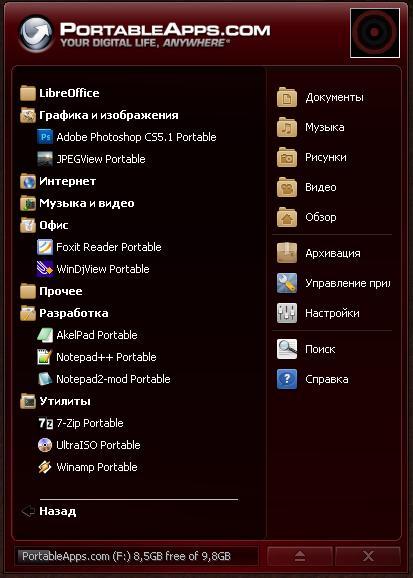Click the UltraISO Portable disc icon
This screenshot has height=578, width=413.
[45, 445]
